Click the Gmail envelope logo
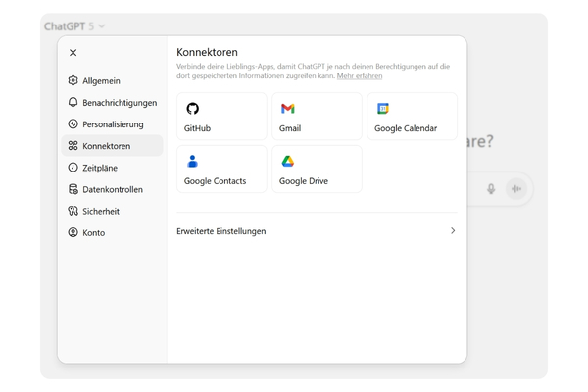 tap(287, 109)
